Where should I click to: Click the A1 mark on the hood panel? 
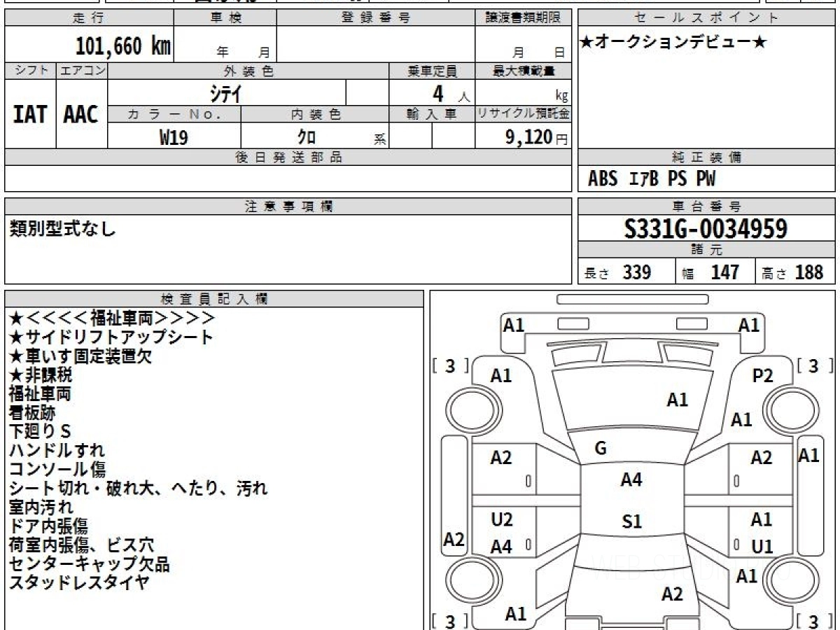[x=677, y=400]
